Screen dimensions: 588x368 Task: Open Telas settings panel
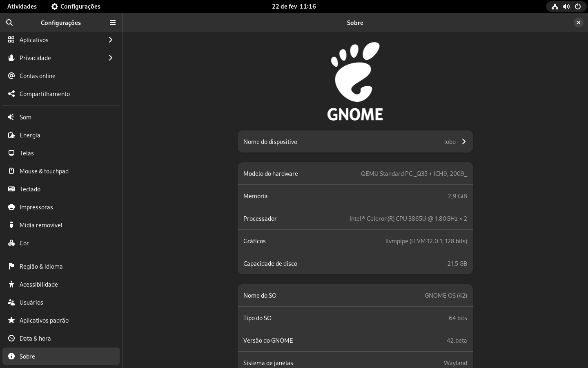(x=61, y=153)
